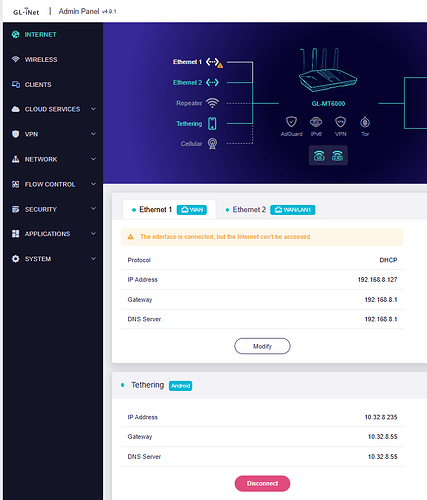This screenshot has height=500, width=427.
Task: Click the security sidebar icon
Action: 15,209
